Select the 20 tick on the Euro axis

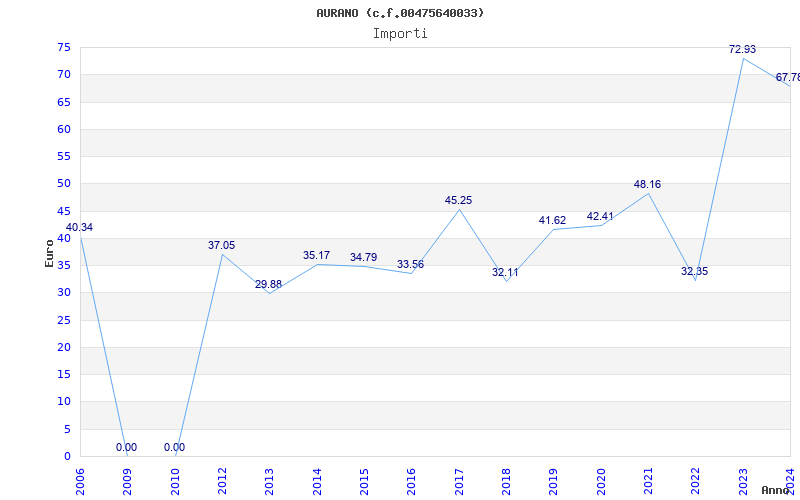pyautogui.click(x=64, y=347)
